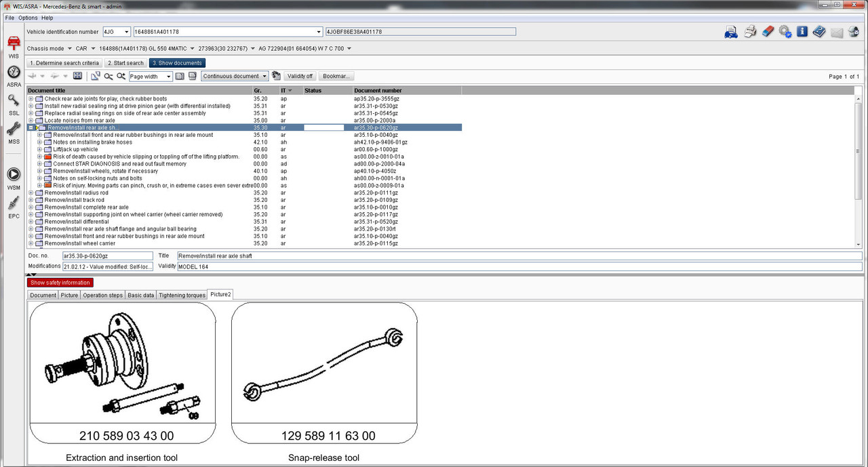
Task: Open the CAR type dropdown arrow
Action: 93,49
